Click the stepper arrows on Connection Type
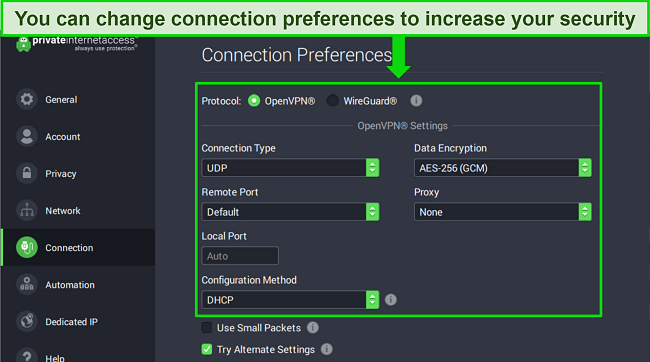 click(372, 168)
